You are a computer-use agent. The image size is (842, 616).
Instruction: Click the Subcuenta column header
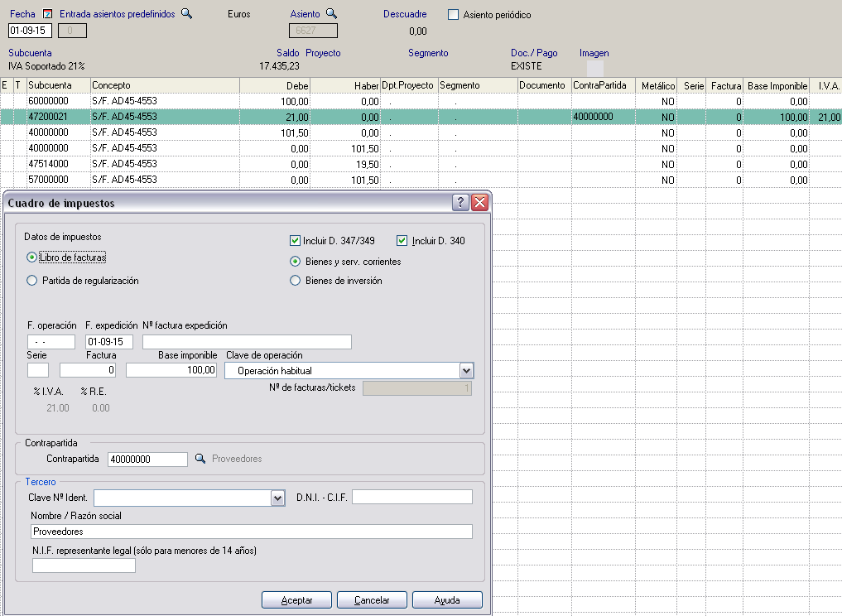(x=58, y=85)
